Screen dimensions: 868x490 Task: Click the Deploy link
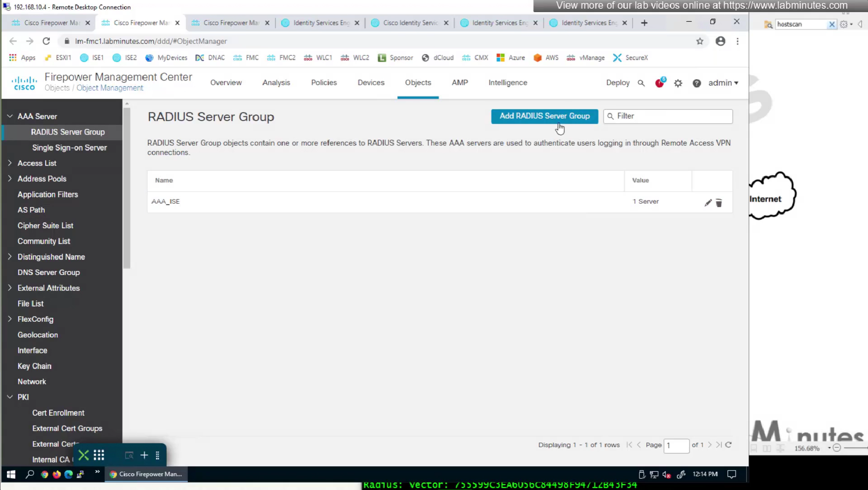617,83
